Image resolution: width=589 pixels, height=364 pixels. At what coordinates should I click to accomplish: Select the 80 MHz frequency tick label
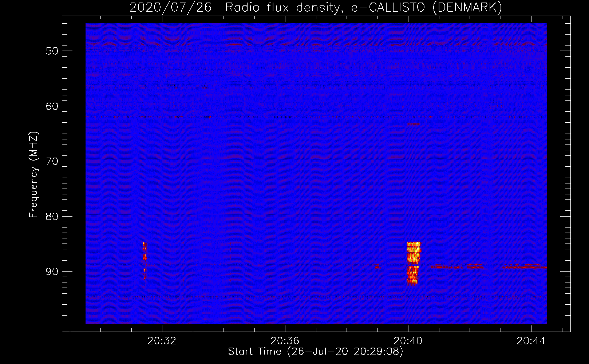(52, 216)
